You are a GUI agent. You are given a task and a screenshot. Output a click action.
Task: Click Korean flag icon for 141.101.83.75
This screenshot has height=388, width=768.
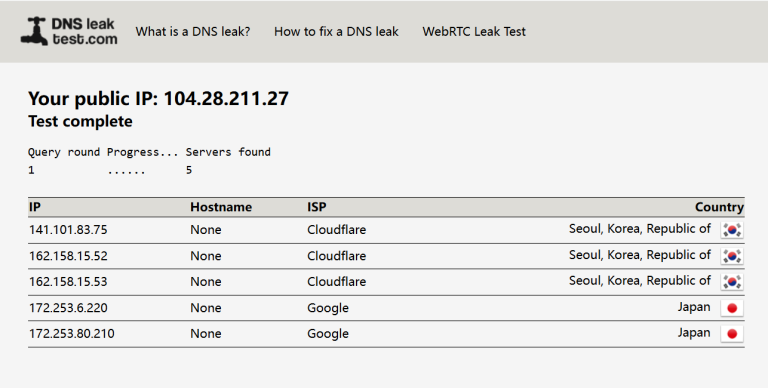pos(732,230)
